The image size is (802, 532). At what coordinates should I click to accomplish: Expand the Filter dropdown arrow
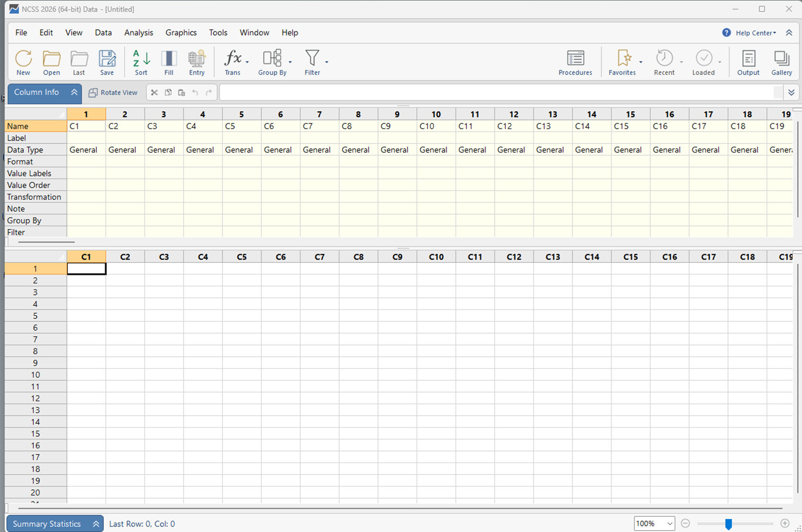pyautogui.click(x=327, y=62)
